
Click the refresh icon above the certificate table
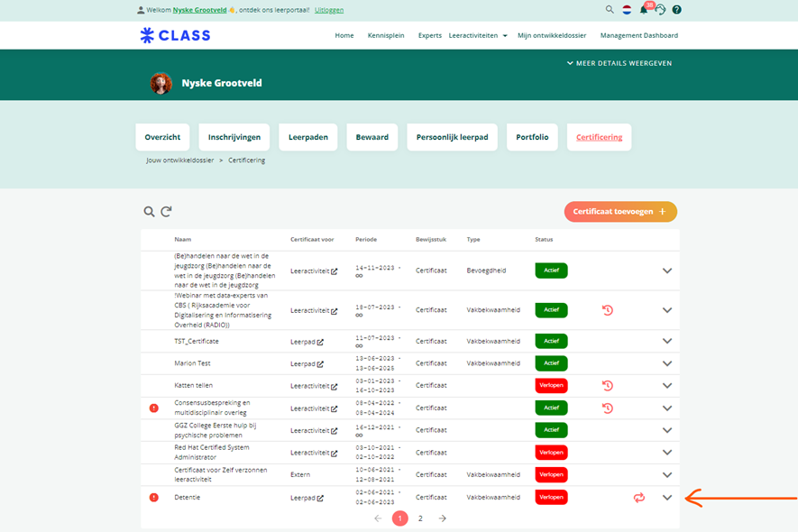click(x=167, y=211)
